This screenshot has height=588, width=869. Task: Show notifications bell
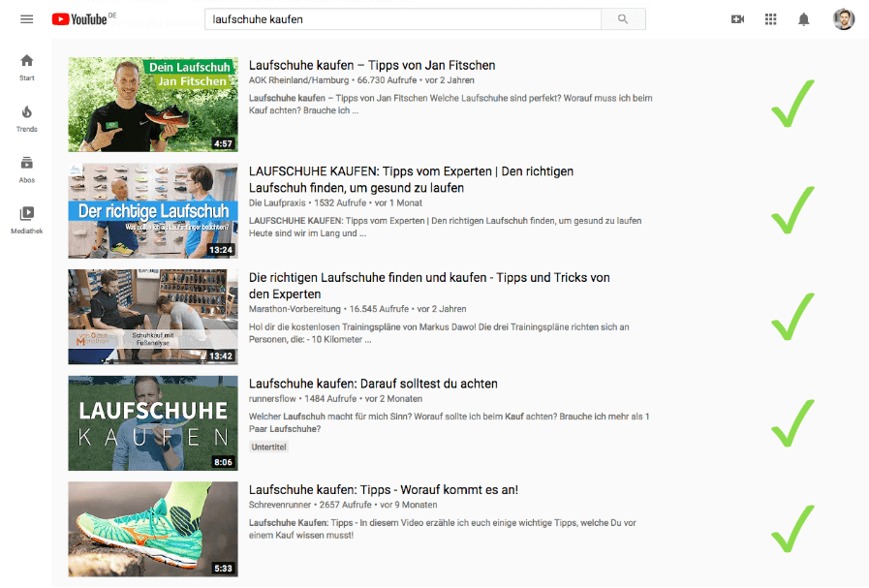point(803,19)
